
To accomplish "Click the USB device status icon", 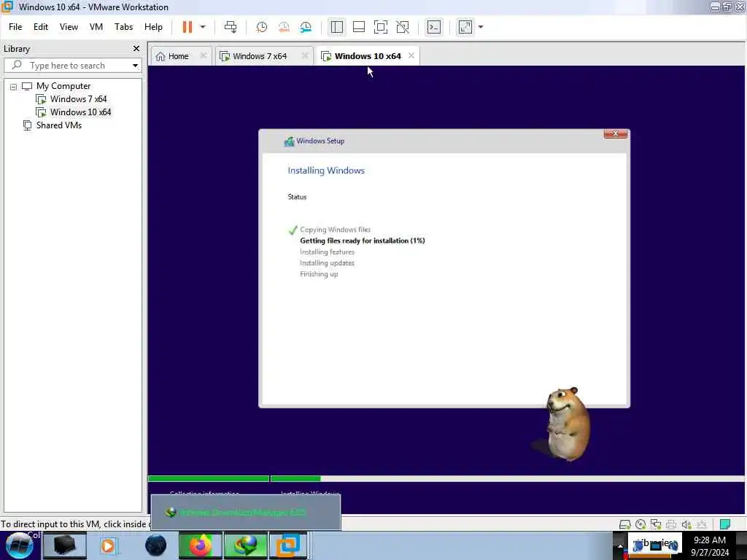I will tap(701, 524).
